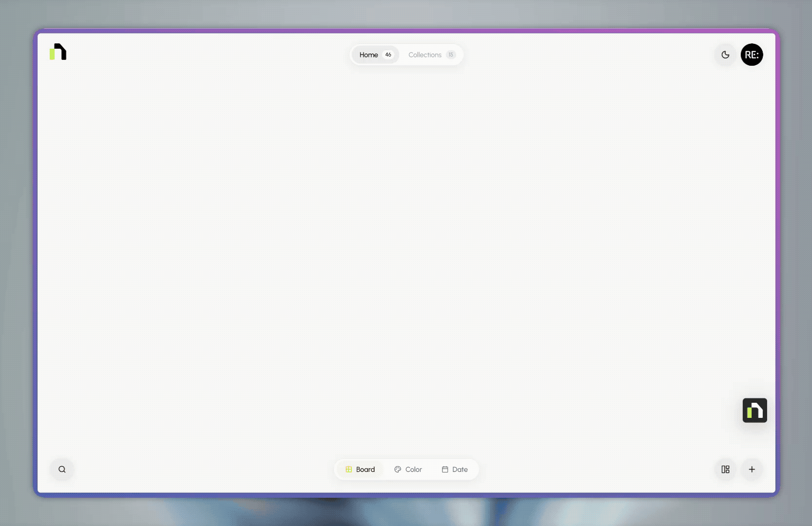Click the palette icon beside Color

398,470
